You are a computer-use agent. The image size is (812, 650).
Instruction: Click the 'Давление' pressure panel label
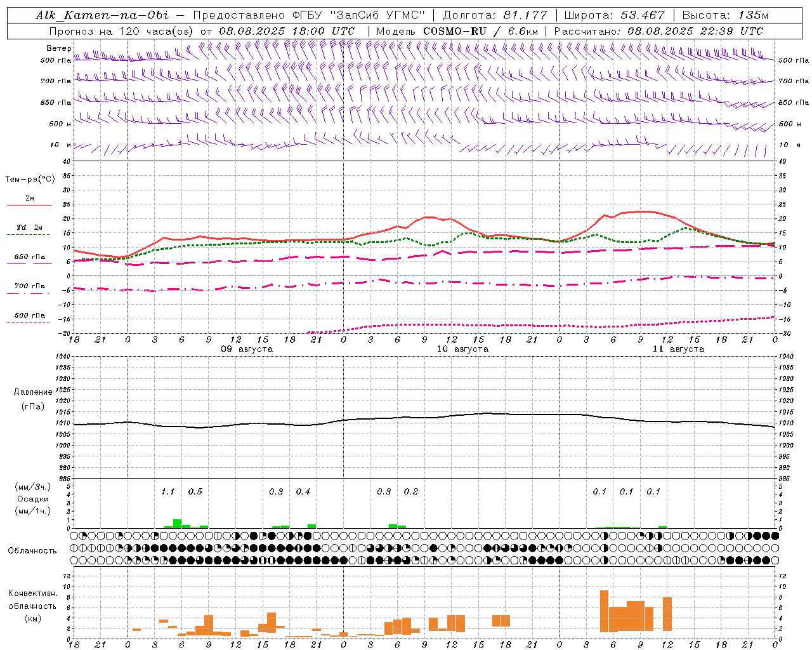[x=32, y=392]
